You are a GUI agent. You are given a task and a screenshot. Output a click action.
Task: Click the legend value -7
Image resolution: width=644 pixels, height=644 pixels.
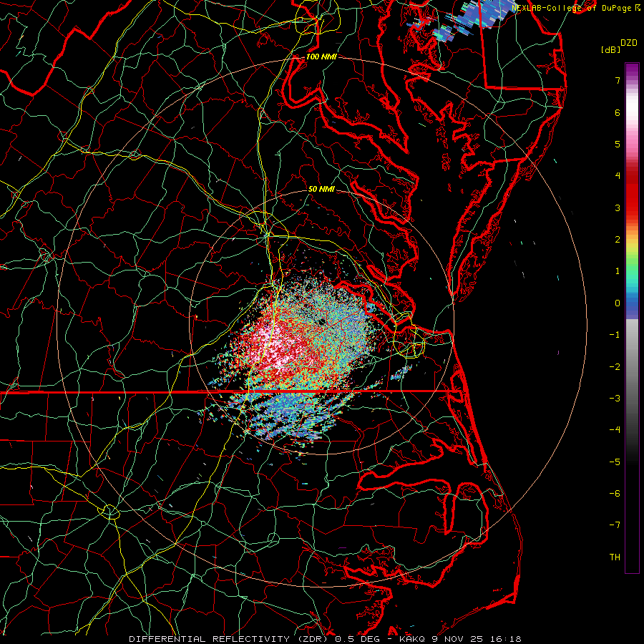click(615, 525)
